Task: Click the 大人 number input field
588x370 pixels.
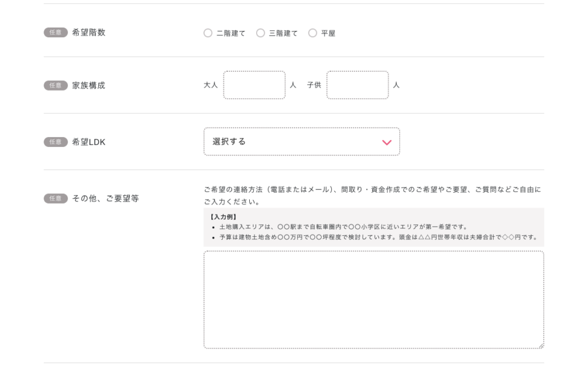Action: [x=254, y=85]
